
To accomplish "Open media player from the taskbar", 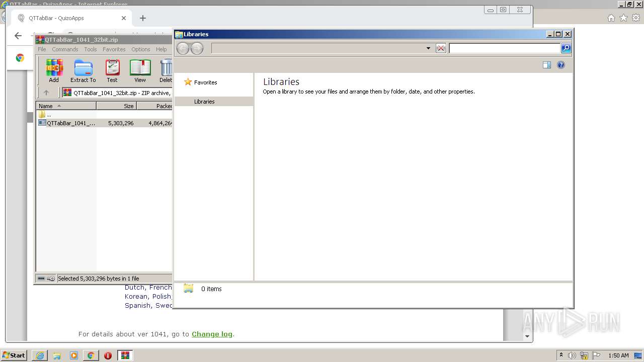I will click(74, 355).
